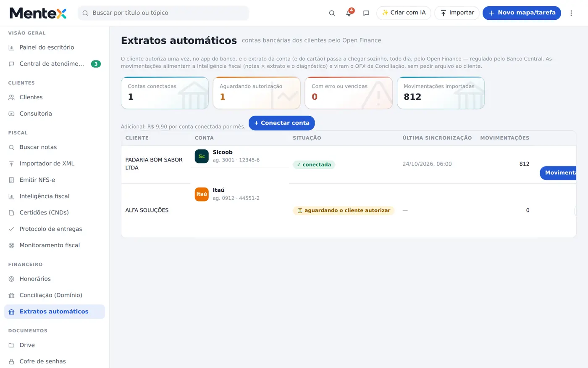Open Central de atendimento in sidebar
The height and width of the screenshot is (368, 588).
55,64
